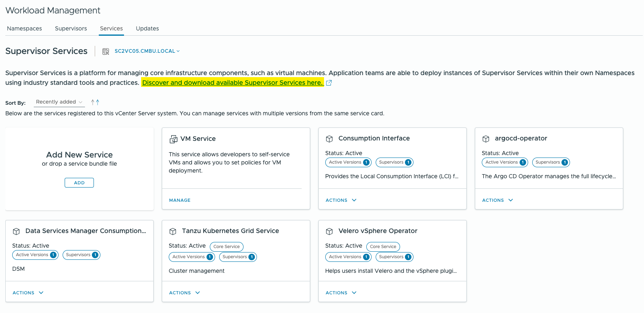Click the VM Service card icon

tap(173, 139)
